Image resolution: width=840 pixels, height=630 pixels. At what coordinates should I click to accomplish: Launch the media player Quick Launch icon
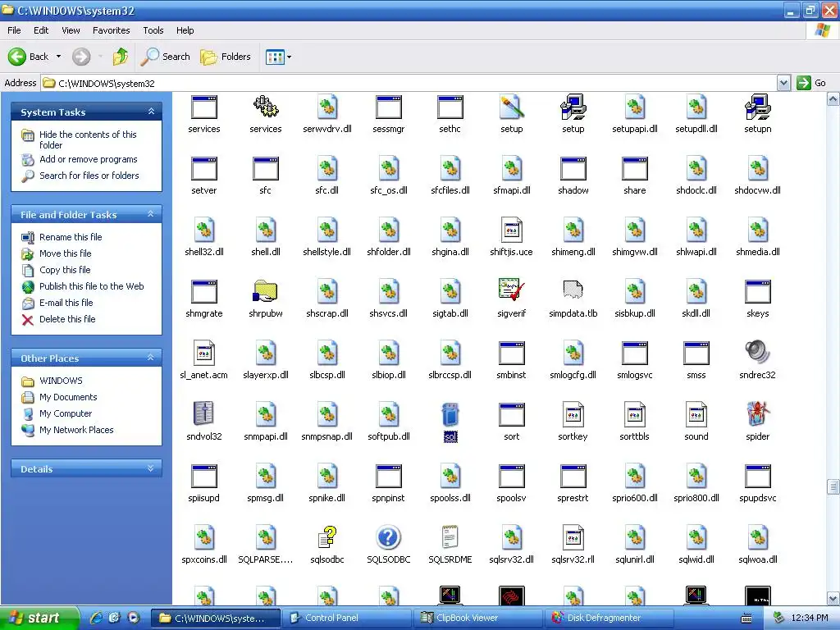click(134, 618)
